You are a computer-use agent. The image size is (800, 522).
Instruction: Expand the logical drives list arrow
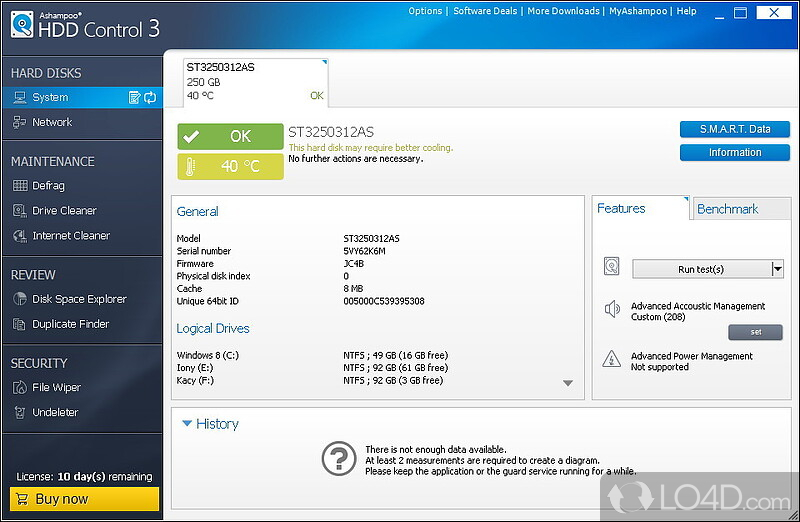pos(567,383)
